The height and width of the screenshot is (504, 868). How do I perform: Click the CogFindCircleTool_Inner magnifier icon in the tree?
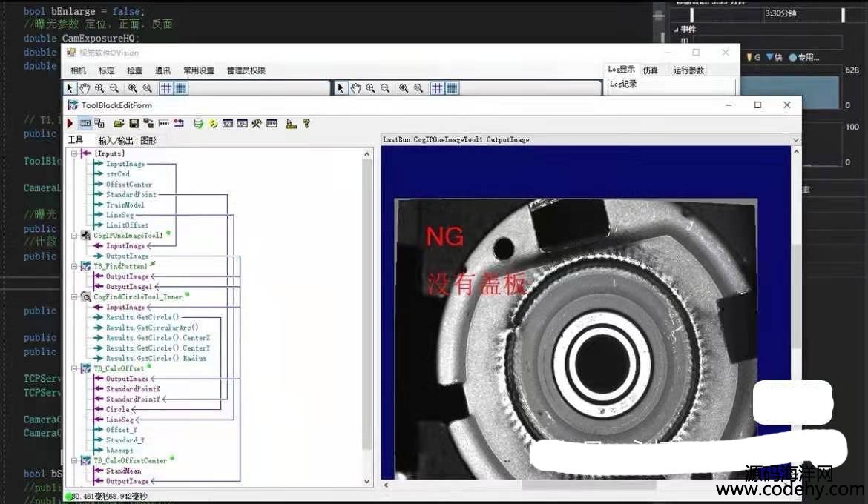click(86, 297)
